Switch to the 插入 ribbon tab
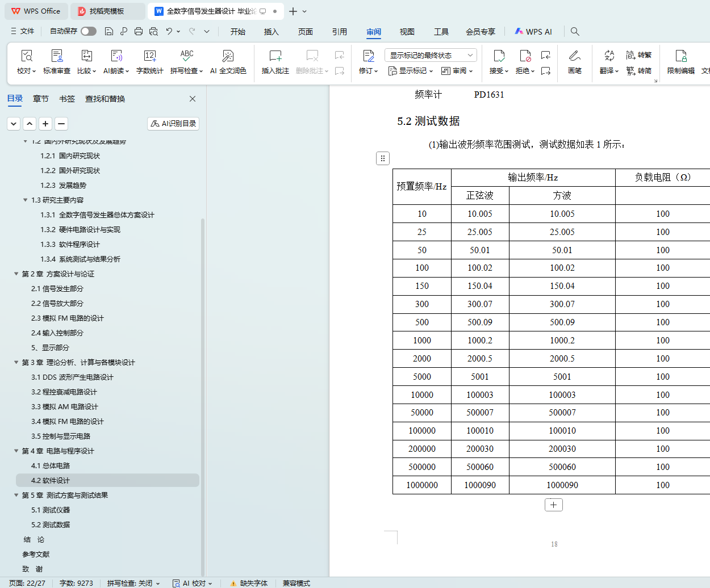This screenshot has width=710, height=588. (x=271, y=32)
